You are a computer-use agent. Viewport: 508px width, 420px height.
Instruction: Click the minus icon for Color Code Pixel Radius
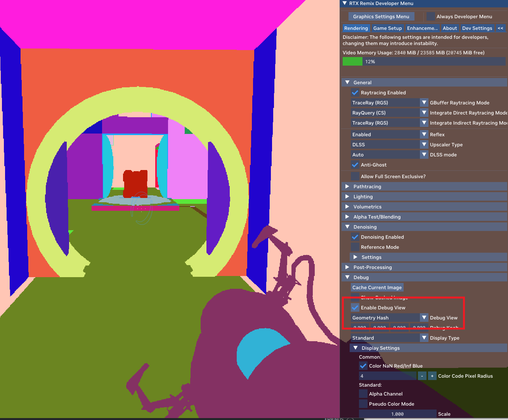422,376
